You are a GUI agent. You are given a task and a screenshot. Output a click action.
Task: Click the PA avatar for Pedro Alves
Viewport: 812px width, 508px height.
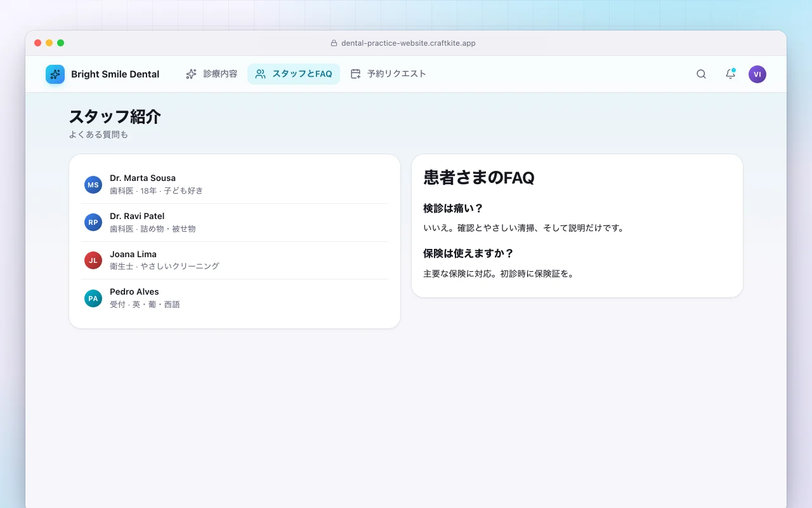coord(93,298)
